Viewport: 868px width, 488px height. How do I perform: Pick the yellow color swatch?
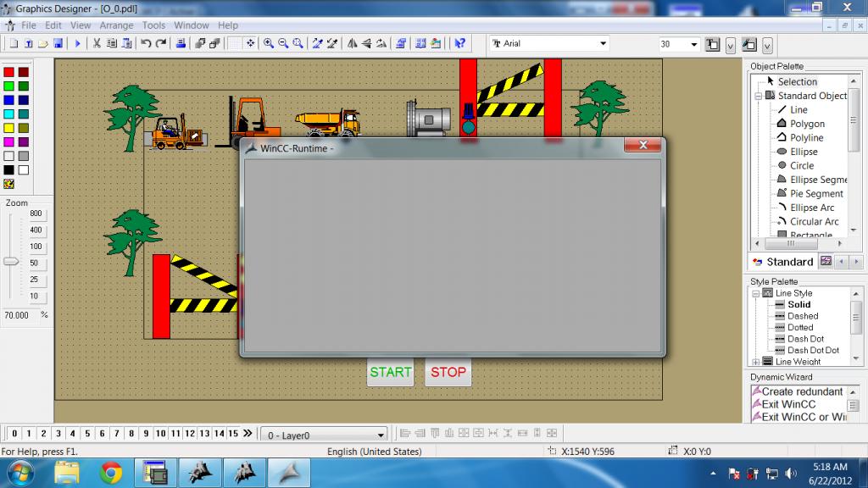8,129
